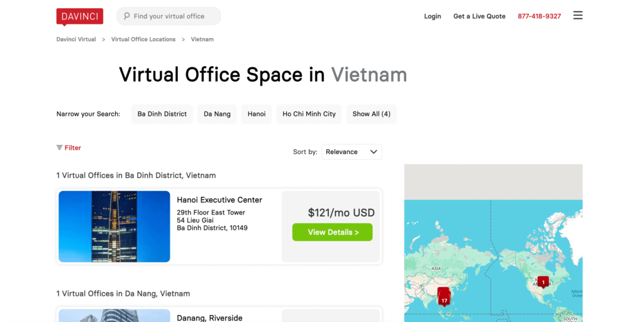This screenshot has height=322, width=644.
Task: Open the hamburger menu icon
Action: (578, 16)
